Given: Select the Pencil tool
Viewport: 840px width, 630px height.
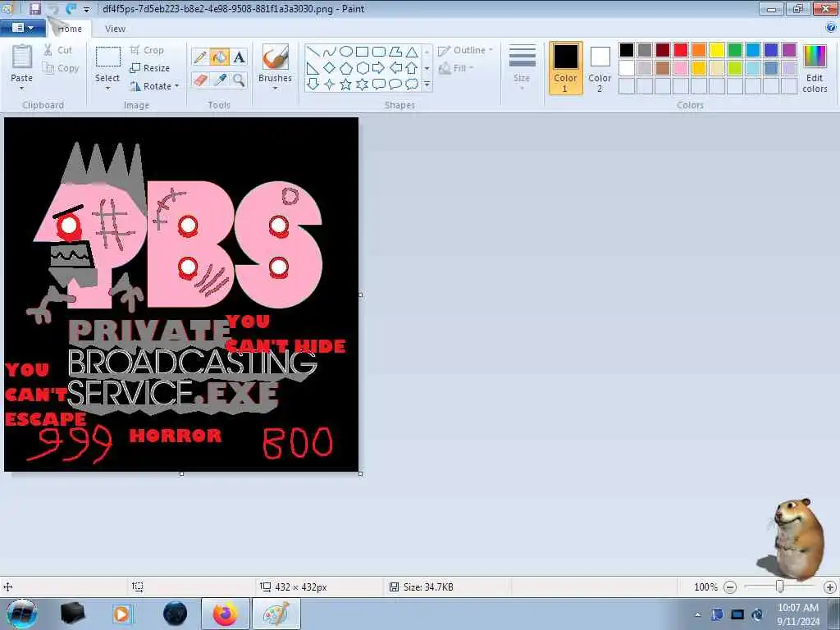Looking at the screenshot, I should point(200,57).
